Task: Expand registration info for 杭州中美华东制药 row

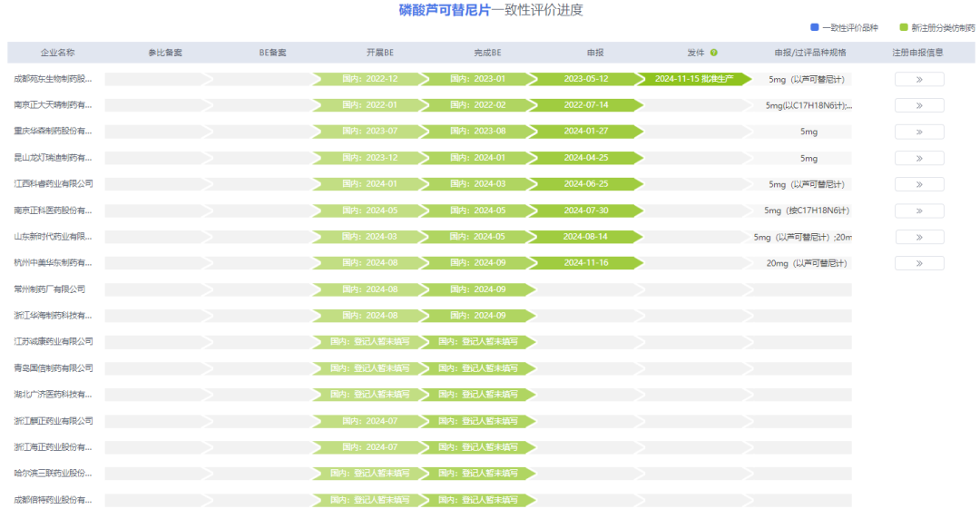Action: tap(918, 263)
